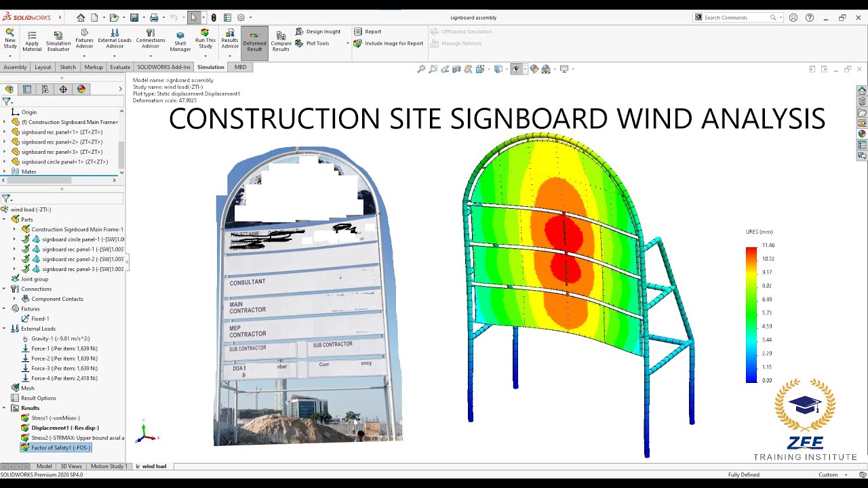
Task: Click in the Search Commands field
Action: [735, 18]
